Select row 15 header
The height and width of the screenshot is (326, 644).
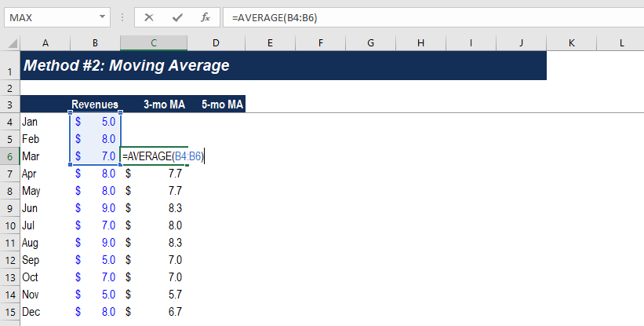pyautogui.click(x=10, y=312)
